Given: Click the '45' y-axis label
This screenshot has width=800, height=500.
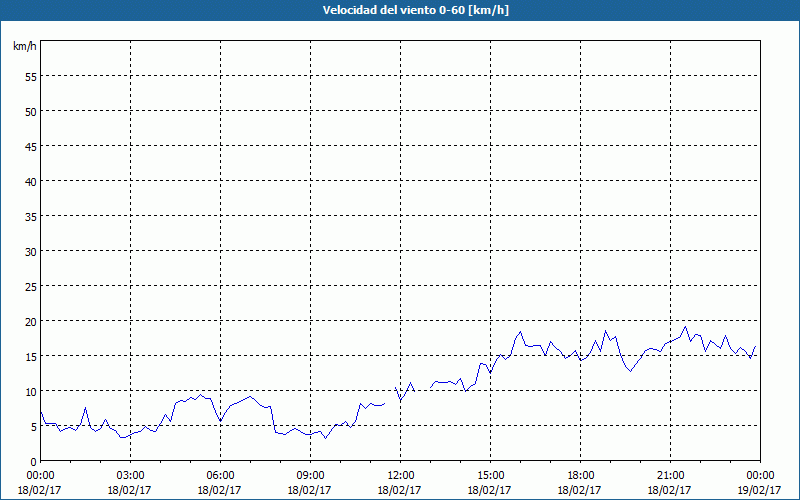Looking at the screenshot, I should coord(31,147).
